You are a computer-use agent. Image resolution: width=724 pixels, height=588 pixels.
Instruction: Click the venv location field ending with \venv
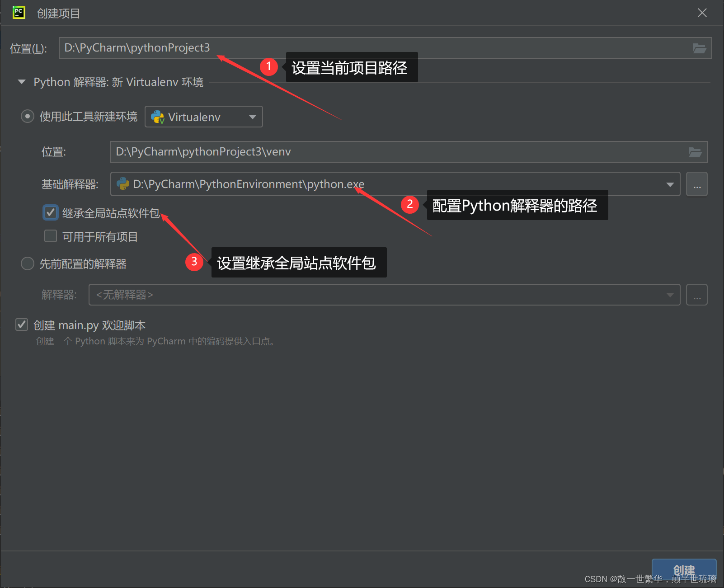pos(409,152)
